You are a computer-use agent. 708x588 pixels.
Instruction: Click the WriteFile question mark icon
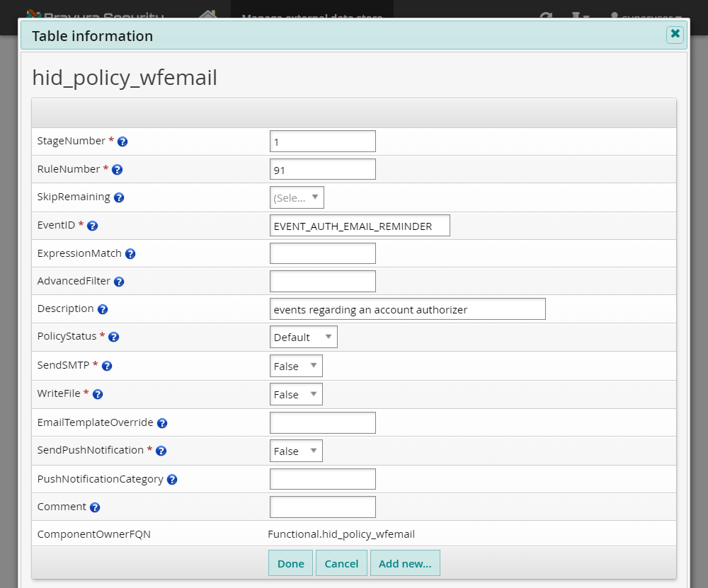[x=97, y=394]
